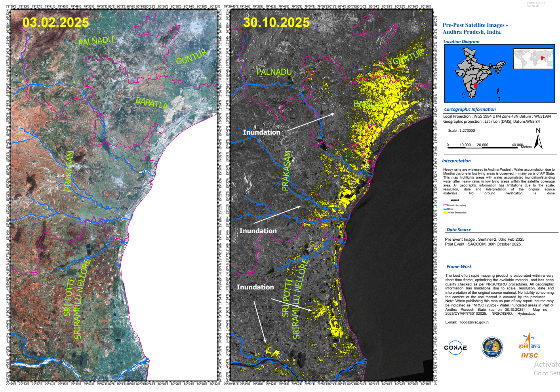Click the bottommost Inundation annotation label
560x392 pixels.
255,287
